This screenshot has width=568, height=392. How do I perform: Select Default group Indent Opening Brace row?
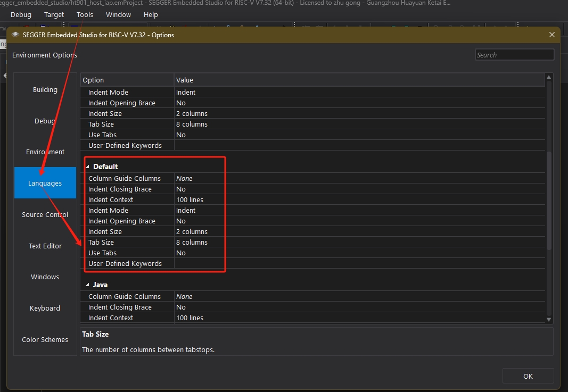[313, 221]
